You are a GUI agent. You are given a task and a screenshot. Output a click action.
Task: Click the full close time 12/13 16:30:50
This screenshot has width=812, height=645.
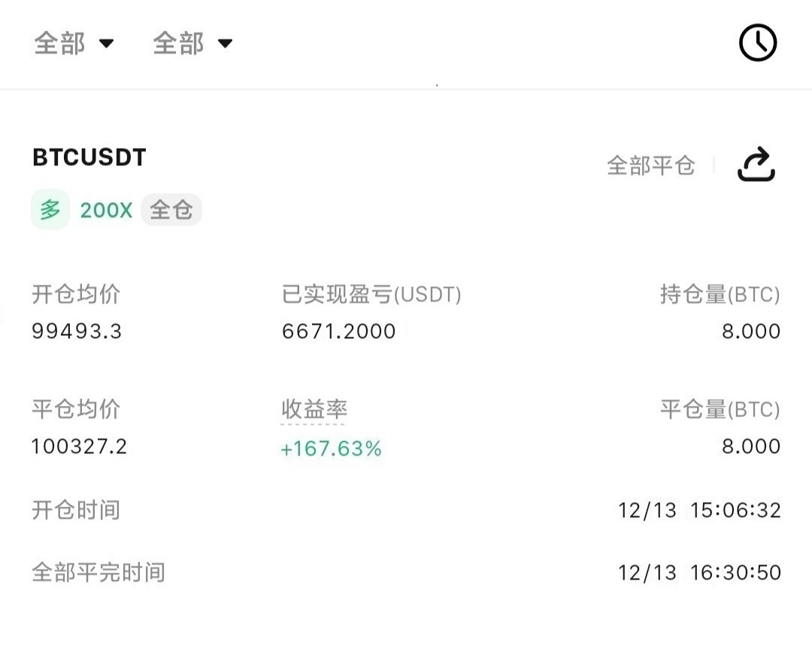coord(700,573)
